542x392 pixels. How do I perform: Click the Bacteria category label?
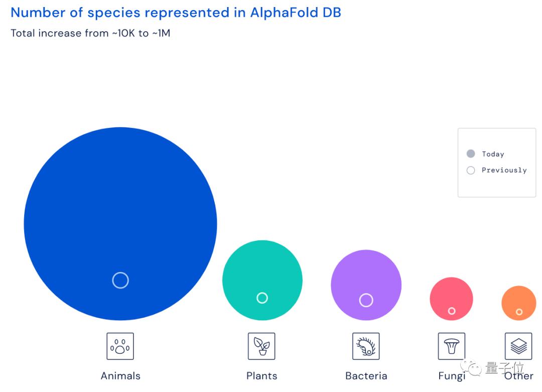pos(366,375)
